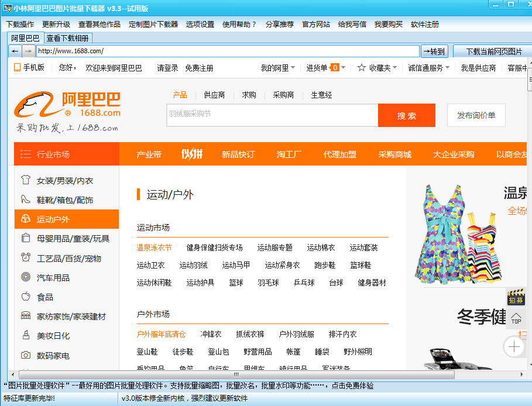The width and height of the screenshot is (532, 406).
Task: Select 美妆日化 category in sidebar
Action: [53, 336]
